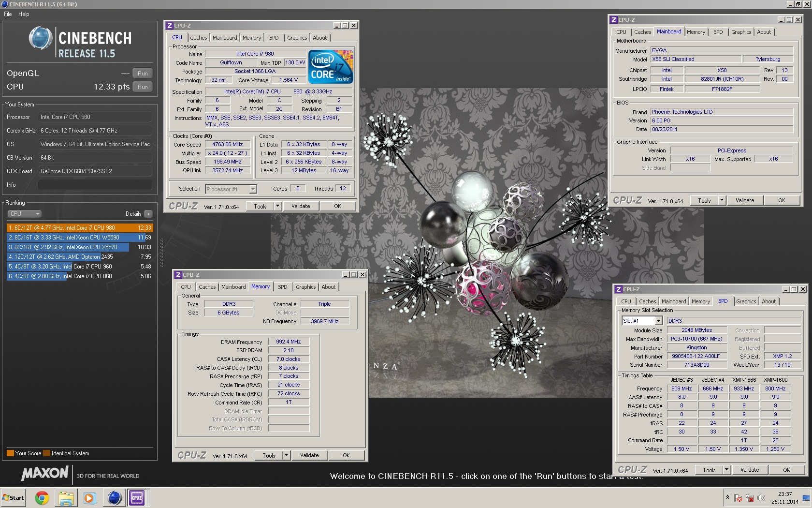Click OK in CPU-Z CPU window
The height and width of the screenshot is (508, 812).
point(337,207)
